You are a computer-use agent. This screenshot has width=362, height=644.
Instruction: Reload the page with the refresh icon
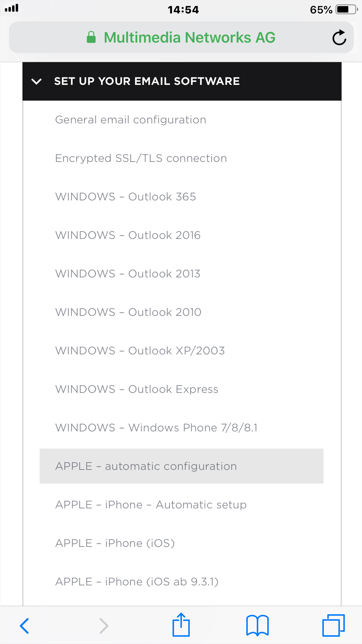[x=339, y=37]
